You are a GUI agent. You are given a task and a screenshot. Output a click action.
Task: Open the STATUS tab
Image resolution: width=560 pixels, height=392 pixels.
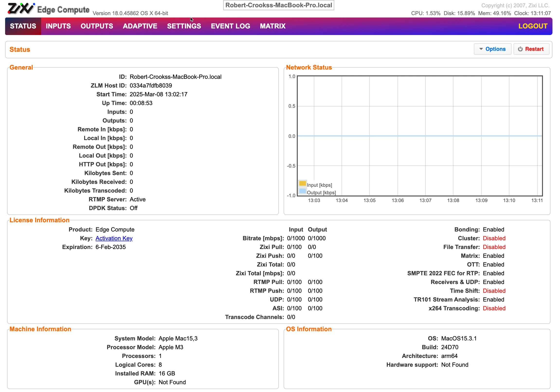pyautogui.click(x=23, y=26)
